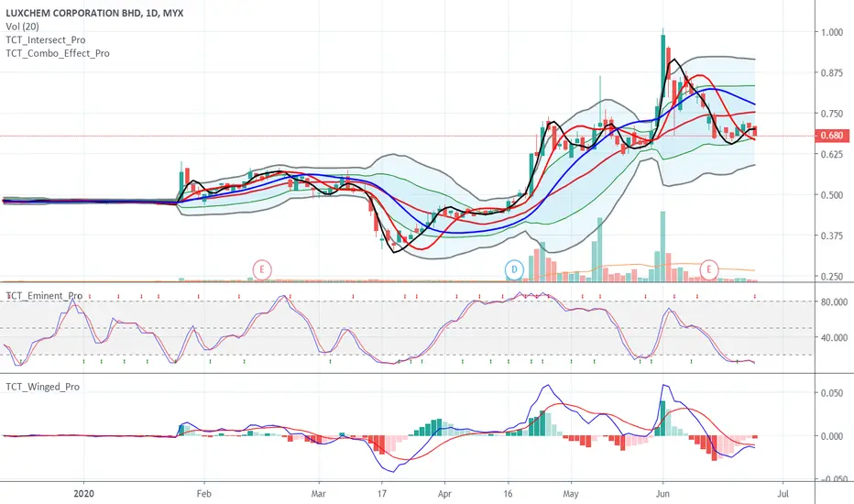Click the 0.875 price axis label

click(832, 73)
